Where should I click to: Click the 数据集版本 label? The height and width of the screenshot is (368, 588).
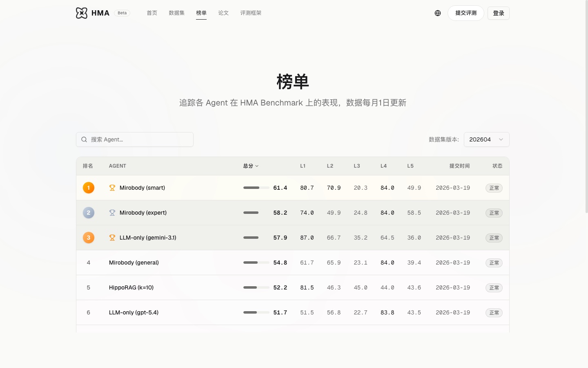444,139
